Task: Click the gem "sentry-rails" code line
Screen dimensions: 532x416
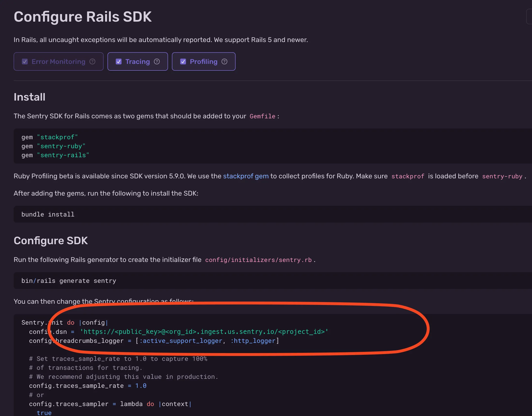Action: pyautogui.click(x=55, y=155)
